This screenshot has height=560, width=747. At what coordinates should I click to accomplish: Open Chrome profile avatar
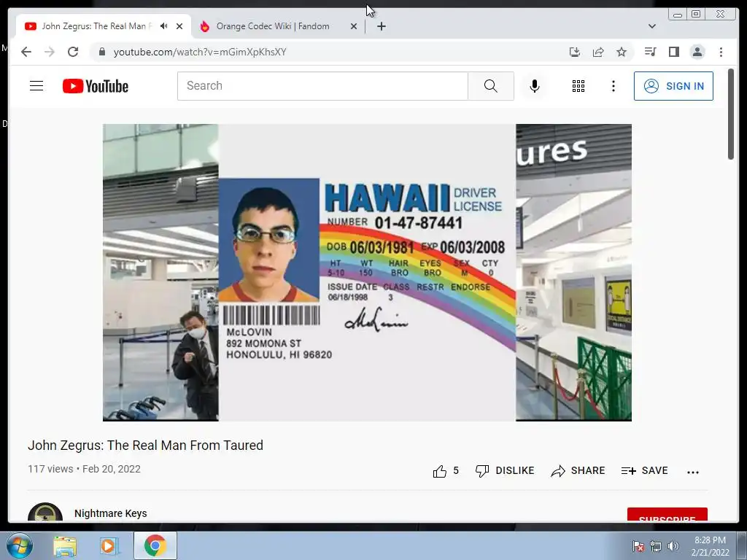697,52
